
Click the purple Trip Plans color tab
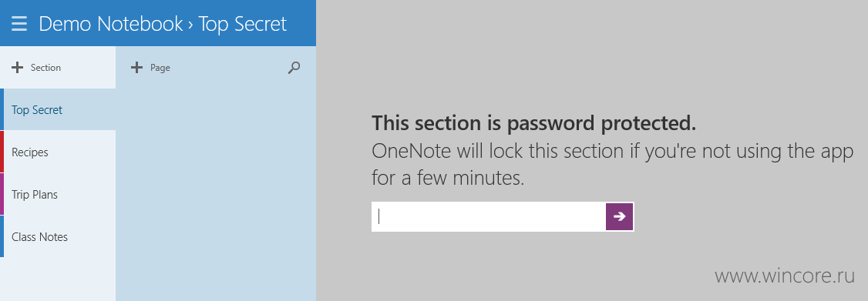coord(2,194)
